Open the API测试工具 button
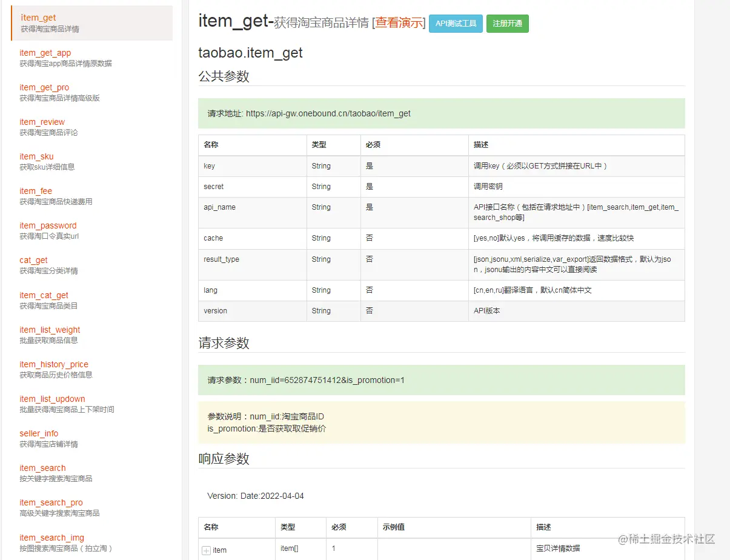This screenshot has width=730, height=560. [x=456, y=24]
